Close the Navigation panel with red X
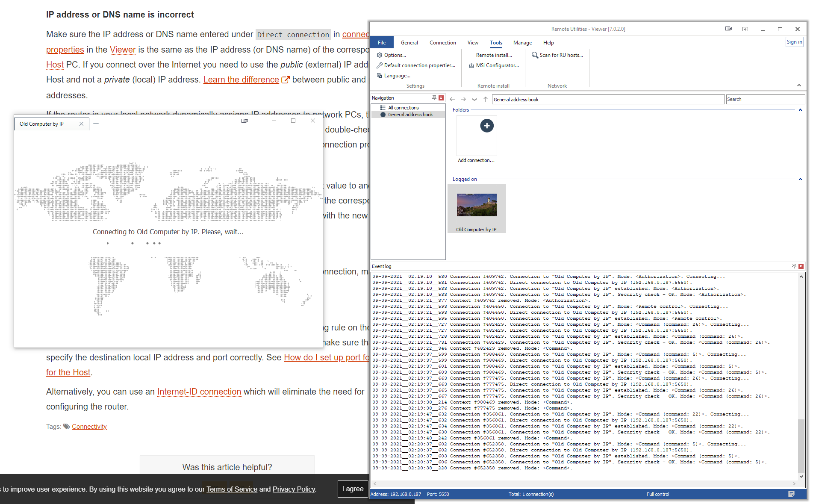This screenshot has width=813, height=504. (x=441, y=98)
